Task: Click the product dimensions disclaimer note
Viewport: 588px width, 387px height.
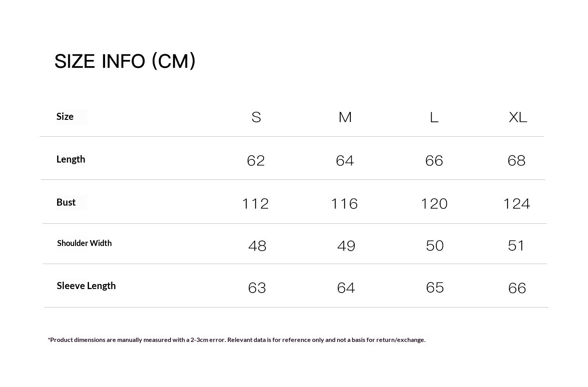Action: pyautogui.click(x=236, y=340)
